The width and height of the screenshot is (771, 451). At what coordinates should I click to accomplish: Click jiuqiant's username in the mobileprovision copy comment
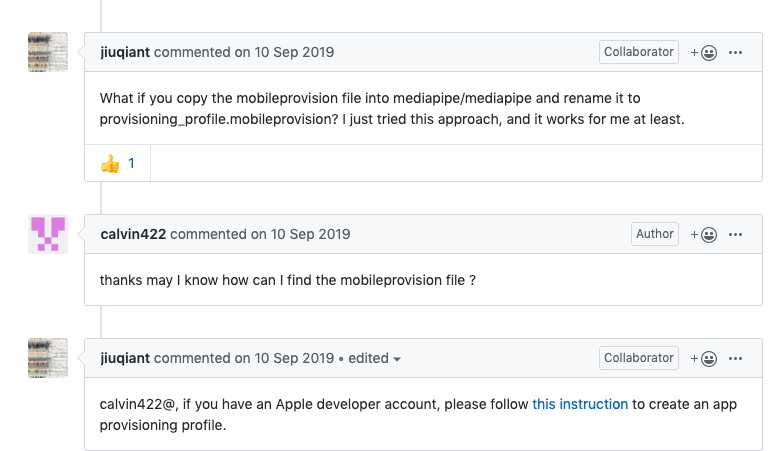pos(125,52)
